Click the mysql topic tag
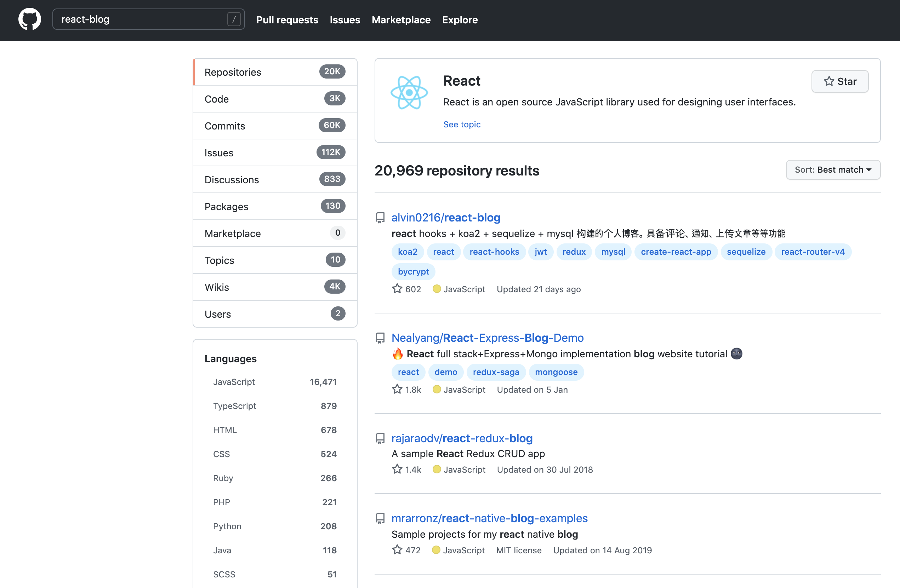Image resolution: width=900 pixels, height=588 pixels. pos(613,252)
